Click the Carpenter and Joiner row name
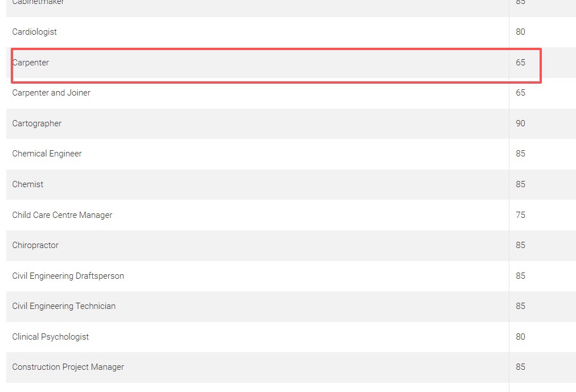Viewport: 576px width, 392px height. click(x=51, y=93)
